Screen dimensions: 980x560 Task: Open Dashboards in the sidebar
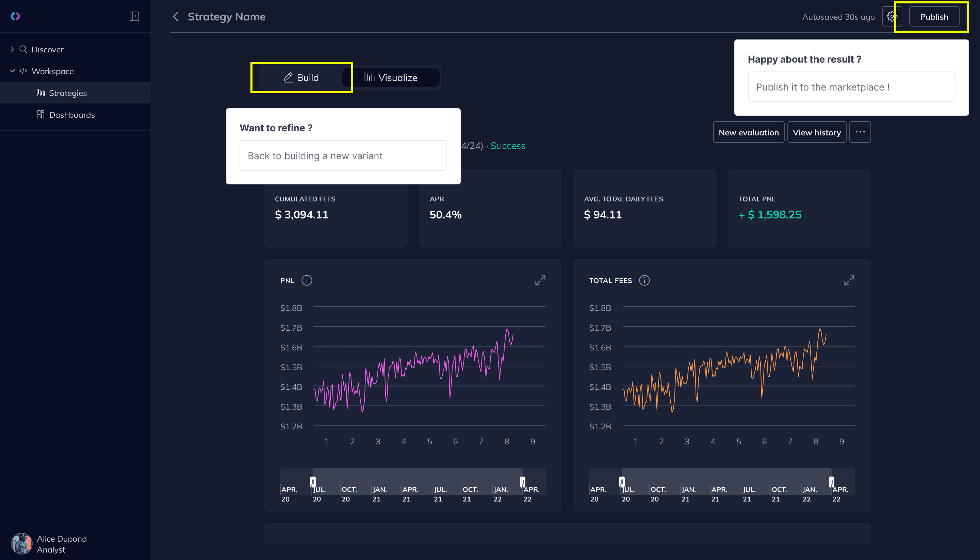point(71,115)
